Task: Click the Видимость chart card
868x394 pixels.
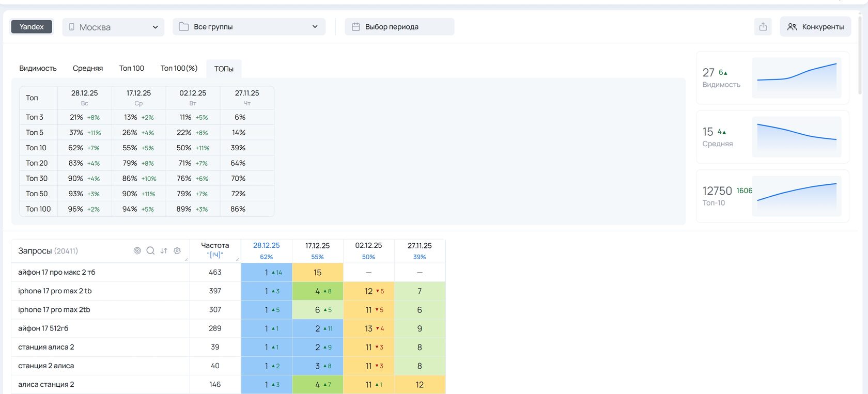Action: click(772, 78)
